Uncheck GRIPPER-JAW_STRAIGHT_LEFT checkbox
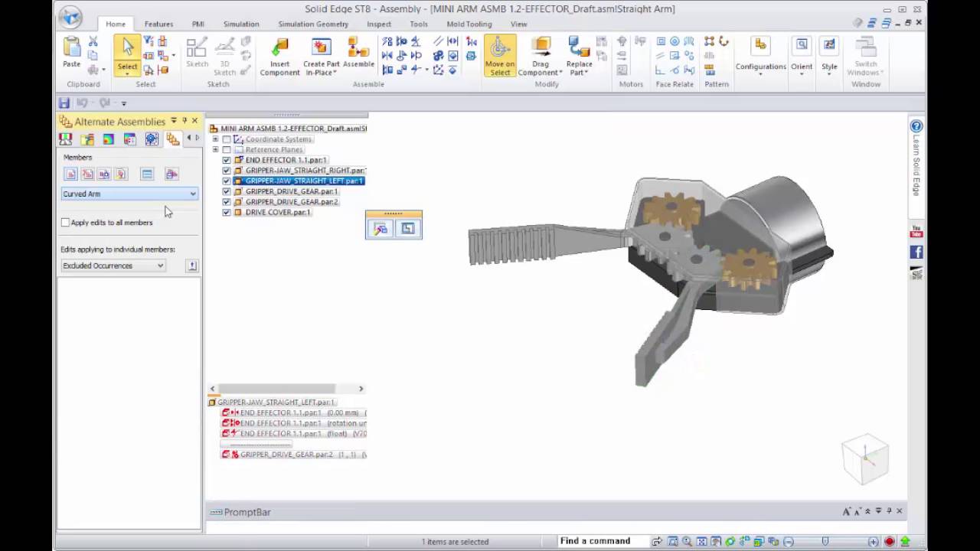The height and width of the screenshot is (551, 980). click(227, 181)
